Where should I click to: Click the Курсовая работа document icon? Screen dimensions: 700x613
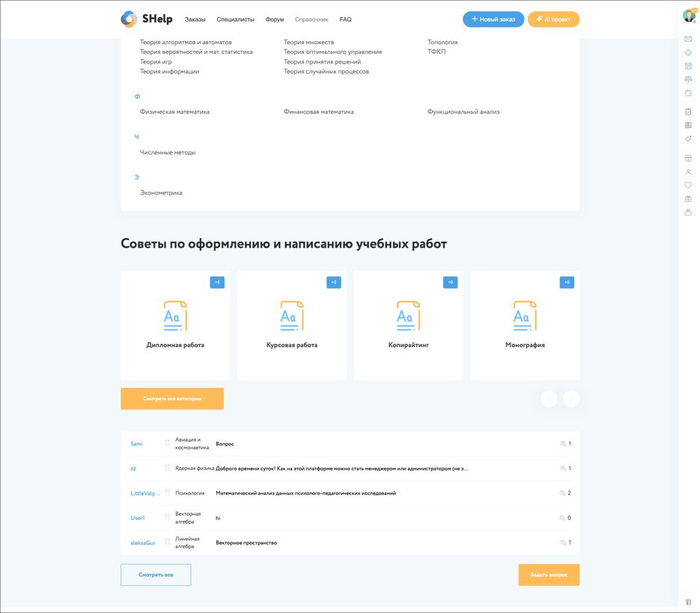coord(291,316)
